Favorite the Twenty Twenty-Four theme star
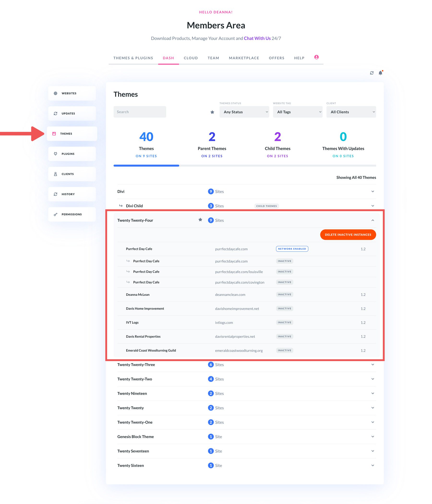This screenshot has width=432, height=504. 200,220
